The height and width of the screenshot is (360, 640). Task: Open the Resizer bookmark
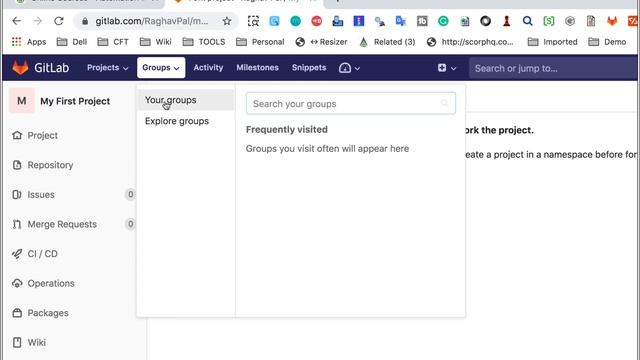[321, 42]
